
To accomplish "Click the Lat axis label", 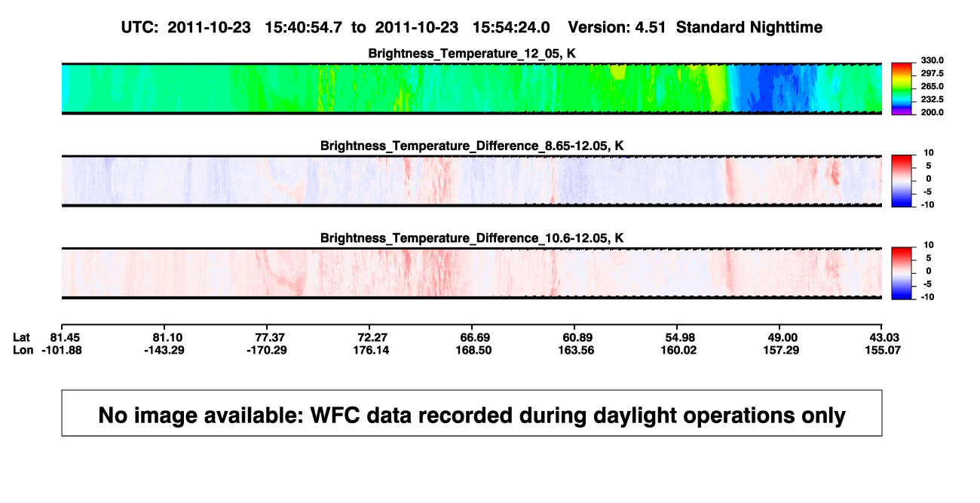I will 23,336.
